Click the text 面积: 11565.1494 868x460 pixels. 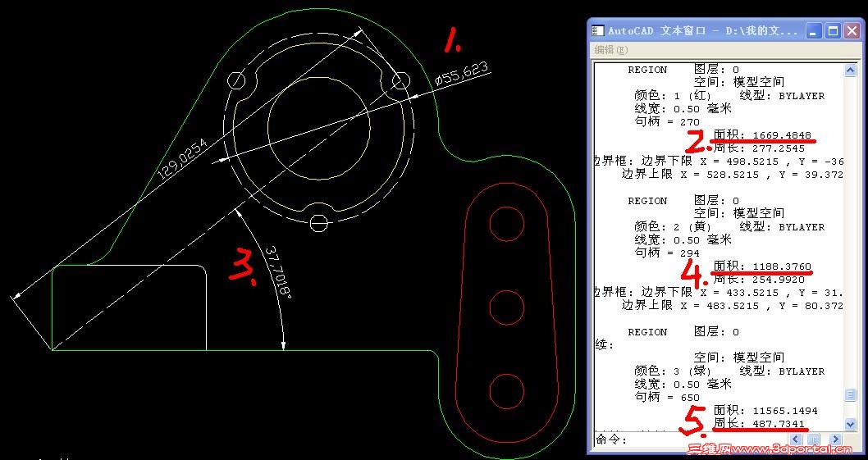765,411
